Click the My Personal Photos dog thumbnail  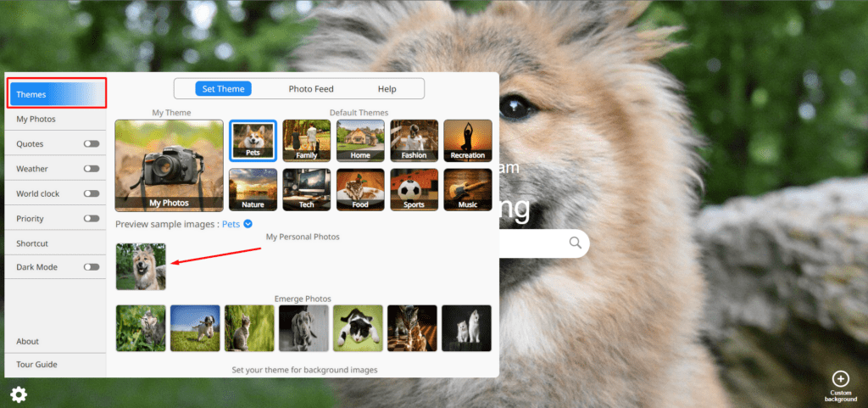(141, 266)
